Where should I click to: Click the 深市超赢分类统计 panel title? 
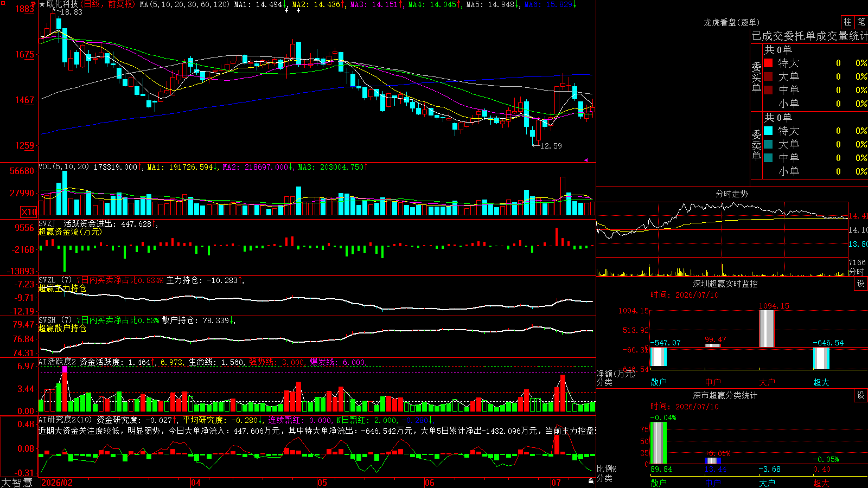click(x=725, y=395)
